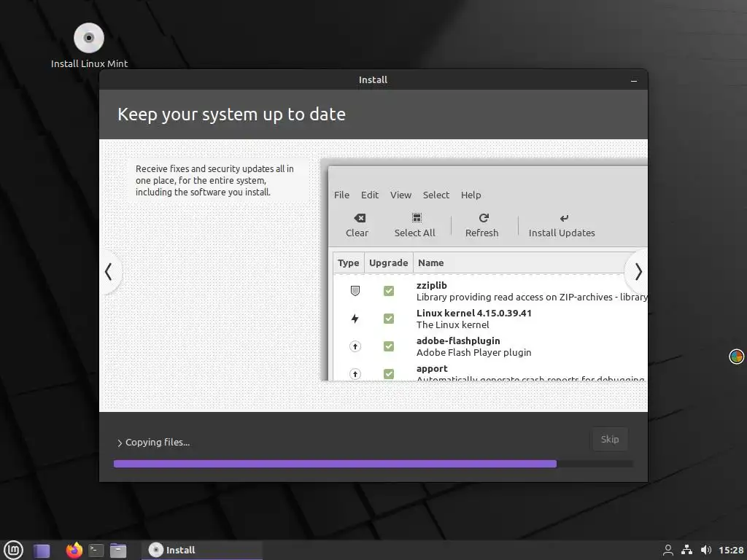Click the Select All toolbar icon
This screenshot has height=560, width=747.
point(417,218)
